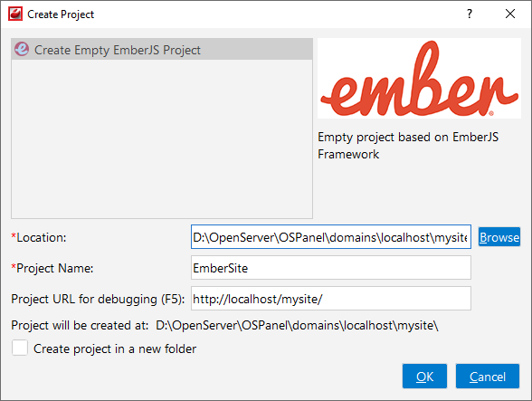This screenshot has width=532, height=401.
Task: Click the red ember registered trademark symbol
Action: (x=491, y=113)
